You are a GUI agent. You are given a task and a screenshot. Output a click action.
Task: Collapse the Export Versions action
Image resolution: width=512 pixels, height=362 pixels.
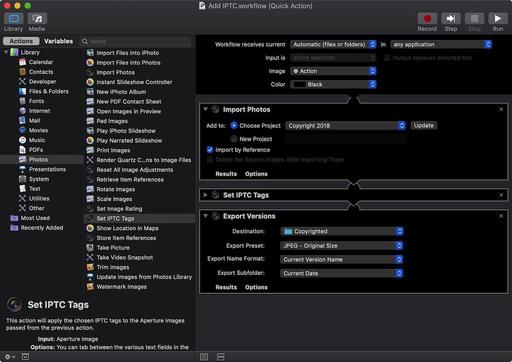pyautogui.click(x=206, y=216)
